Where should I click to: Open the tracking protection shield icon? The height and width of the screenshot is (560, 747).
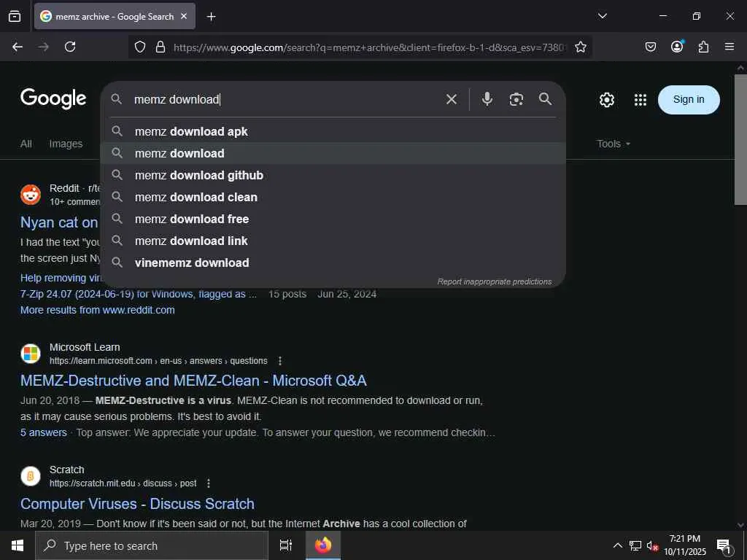[x=139, y=47]
